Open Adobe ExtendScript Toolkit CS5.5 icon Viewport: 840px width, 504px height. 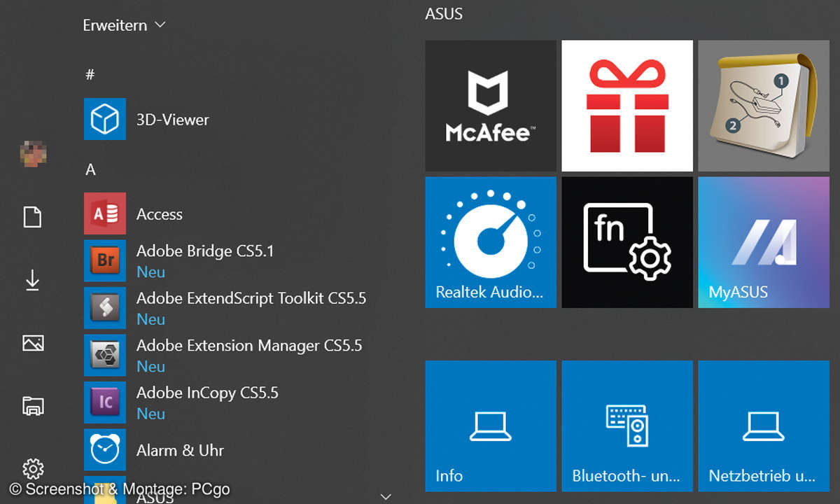coord(105,308)
